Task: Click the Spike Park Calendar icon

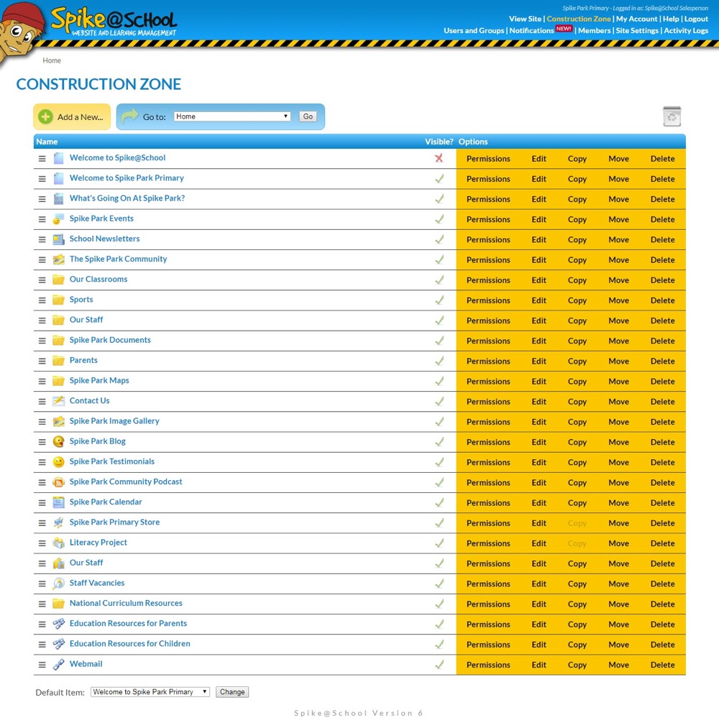Action: 59,502
